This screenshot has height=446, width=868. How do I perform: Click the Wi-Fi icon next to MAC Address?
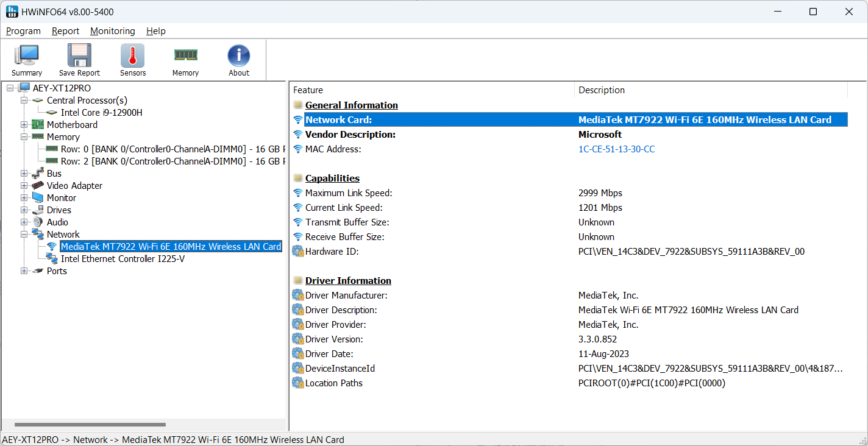click(x=298, y=149)
